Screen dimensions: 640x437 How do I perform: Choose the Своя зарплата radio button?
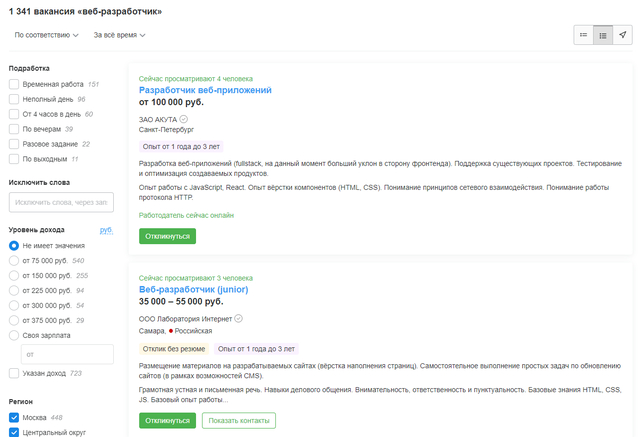click(14, 335)
